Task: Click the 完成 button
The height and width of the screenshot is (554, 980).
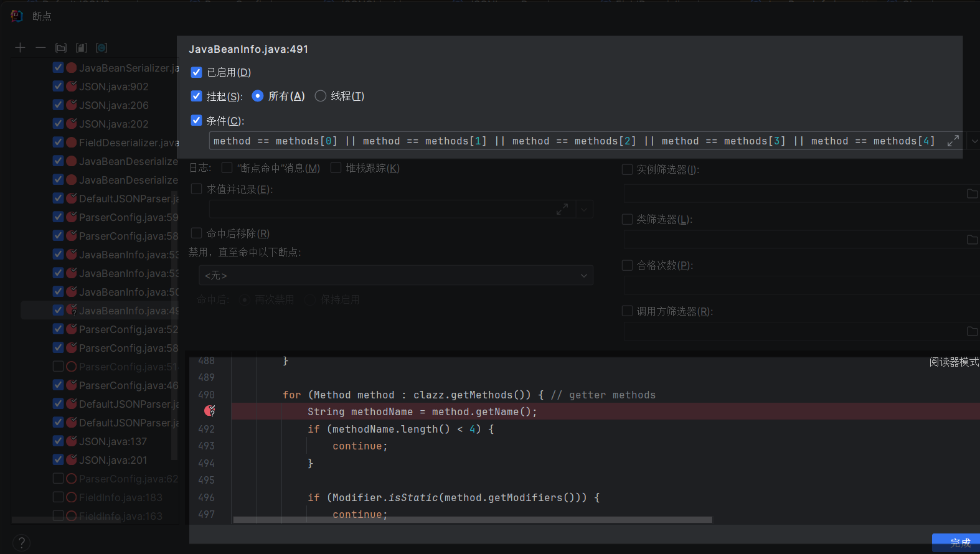Action: [956, 543]
